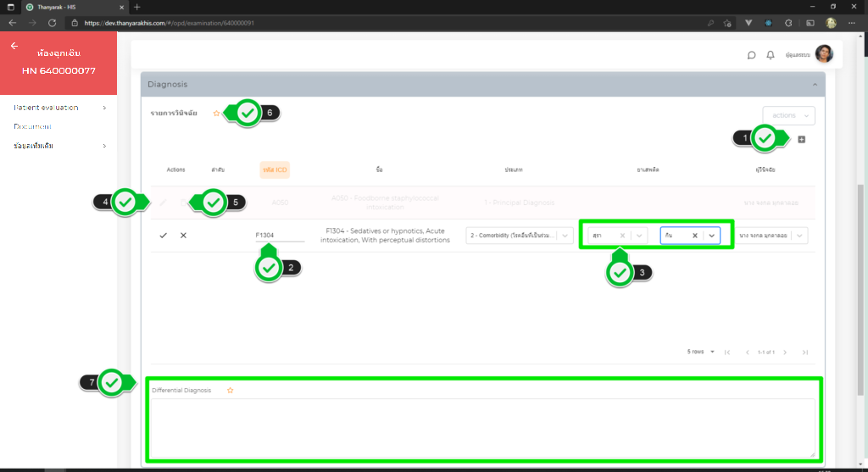Click the F1304 ICD code input field
The image size is (868, 472).
click(x=280, y=236)
